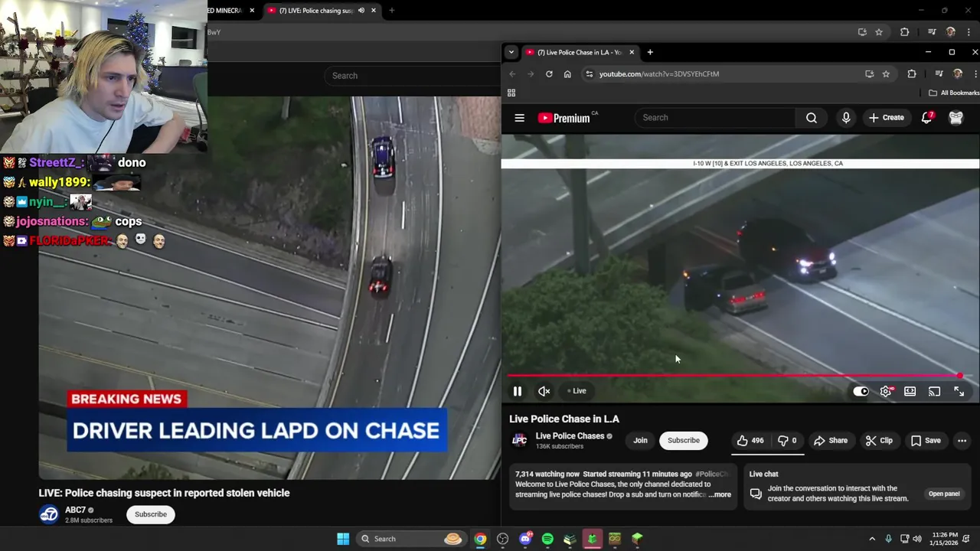Mute the back window tab's audio icon
The width and height of the screenshot is (980, 551).
(x=361, y=11)
